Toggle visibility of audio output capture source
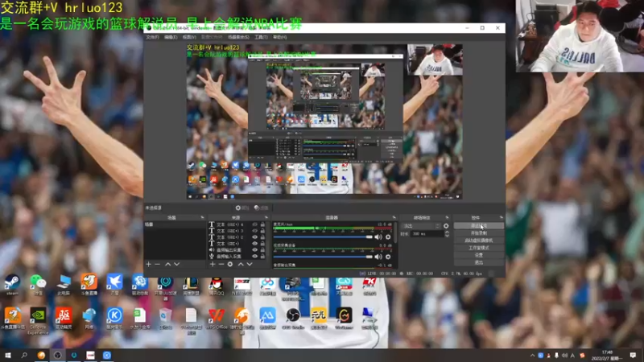 (x=254, y=249)
